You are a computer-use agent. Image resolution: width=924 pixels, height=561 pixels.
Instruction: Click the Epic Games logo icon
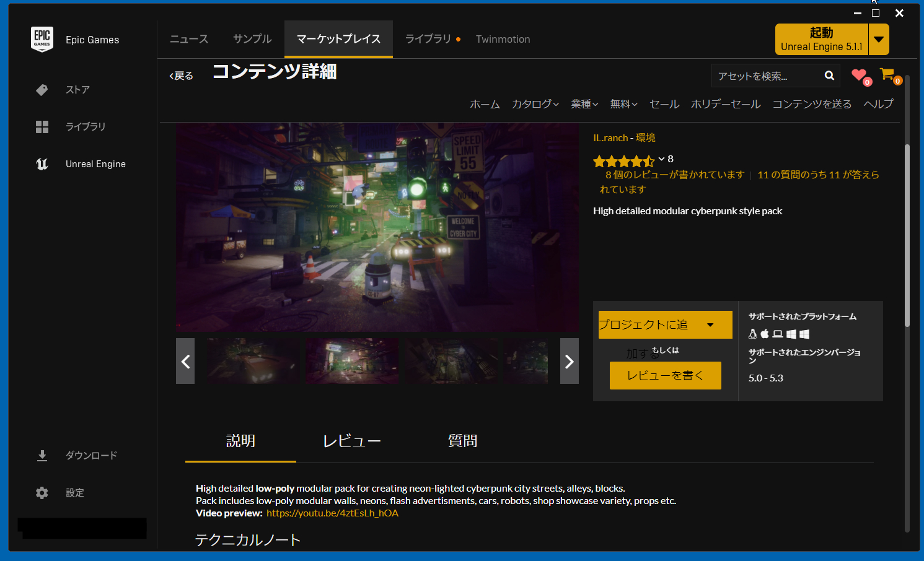[x=42, y=39]
